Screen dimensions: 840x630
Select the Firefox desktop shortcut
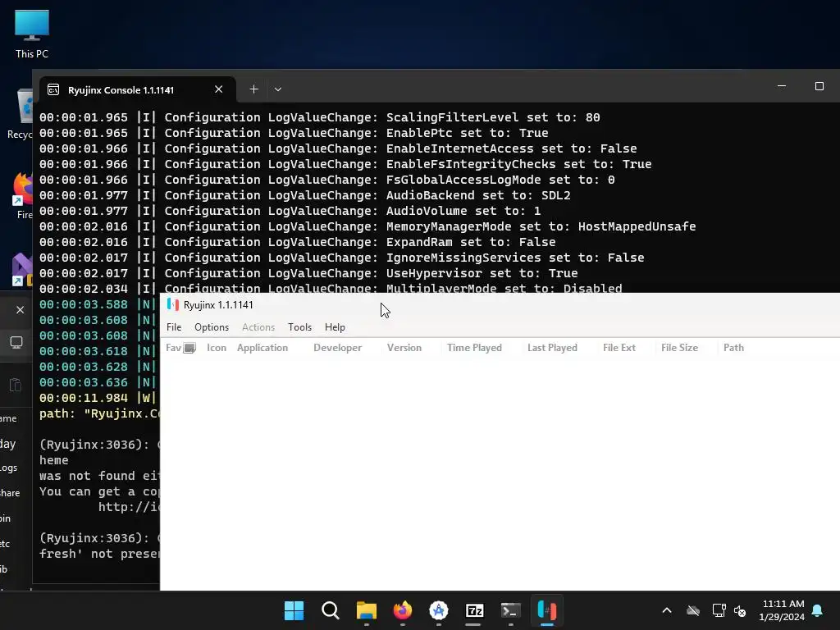[23, 195]
